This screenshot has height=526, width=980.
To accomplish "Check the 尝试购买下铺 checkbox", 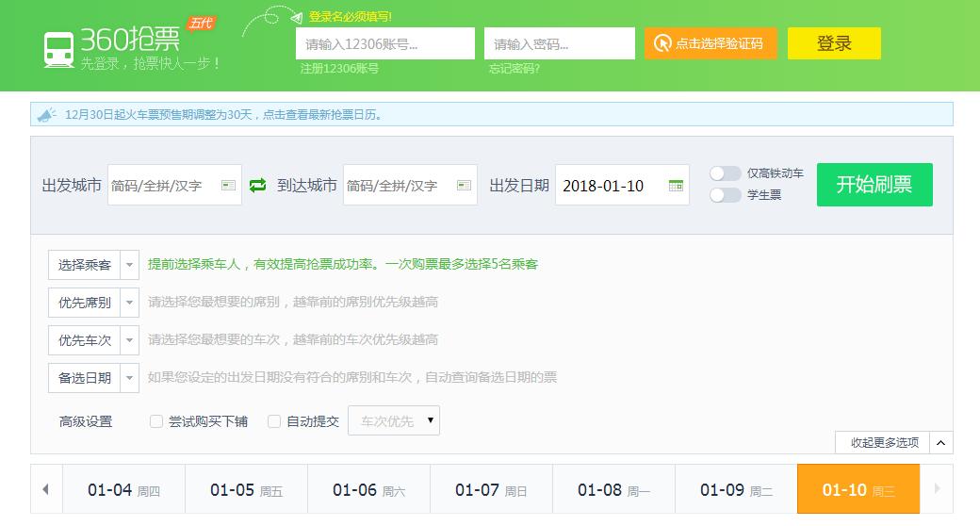I will point(156,421).
